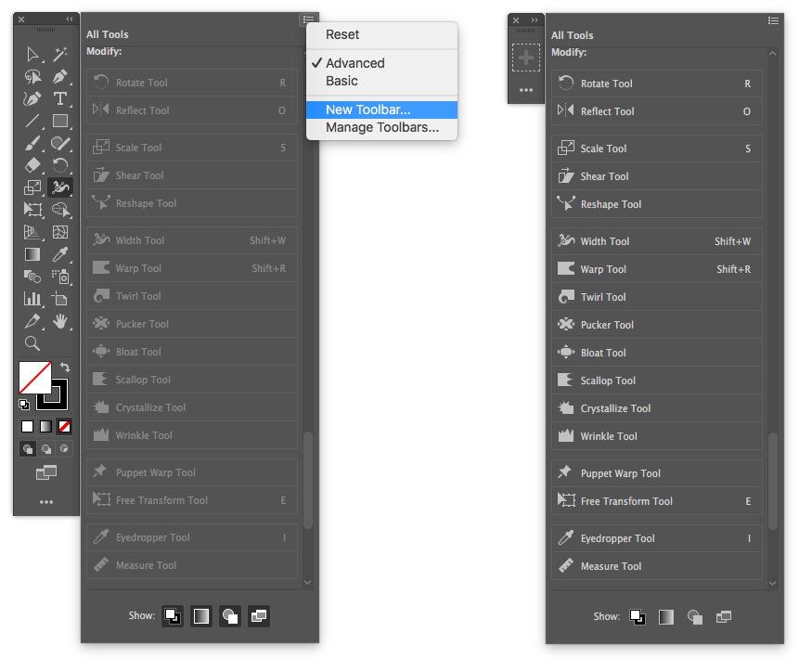Expand the left toolbar with double-arrow
The width and height of the screenshot is (812, 671).
(70, 19)
